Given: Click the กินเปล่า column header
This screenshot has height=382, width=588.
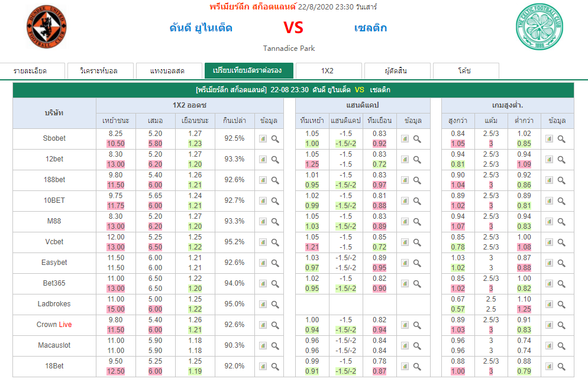Looking at the screenshot, I should pyautogui.click(x=235, y=121).
